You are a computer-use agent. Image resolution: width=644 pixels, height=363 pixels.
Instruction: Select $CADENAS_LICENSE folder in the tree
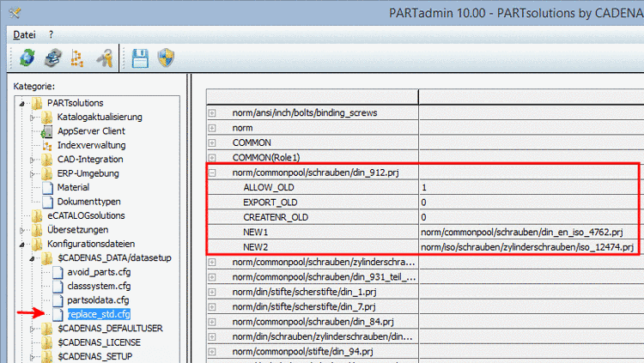pyautogui.click(x=99, y=342)
